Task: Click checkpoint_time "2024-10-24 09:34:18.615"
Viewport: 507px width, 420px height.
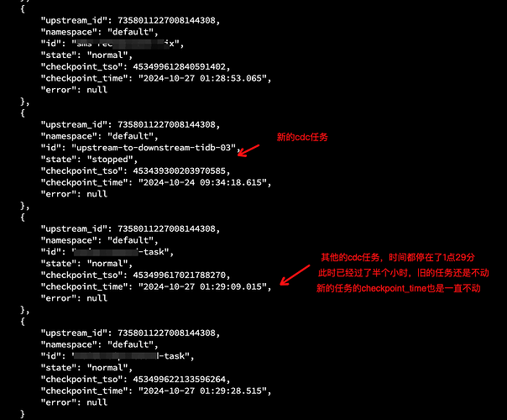Action: (x=202, y=183)
